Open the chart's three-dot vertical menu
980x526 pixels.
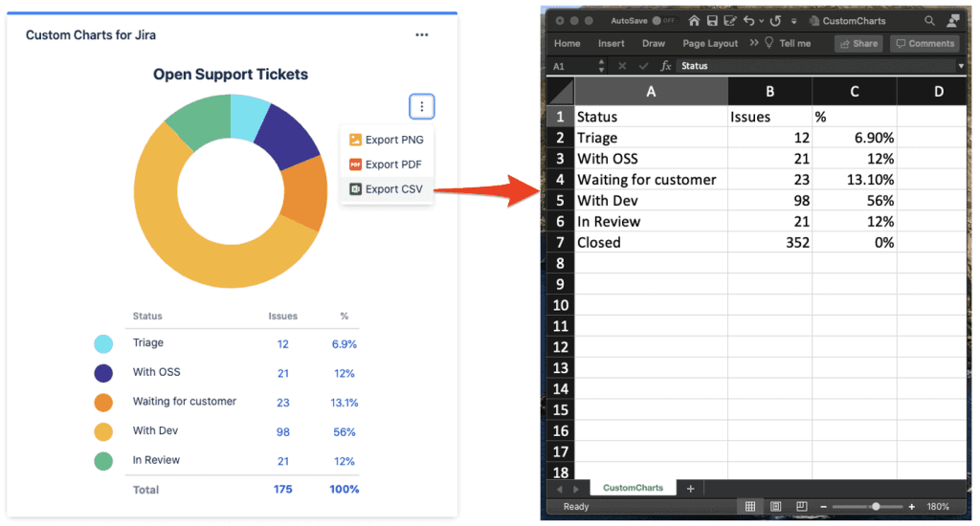[x=422, y=106]
